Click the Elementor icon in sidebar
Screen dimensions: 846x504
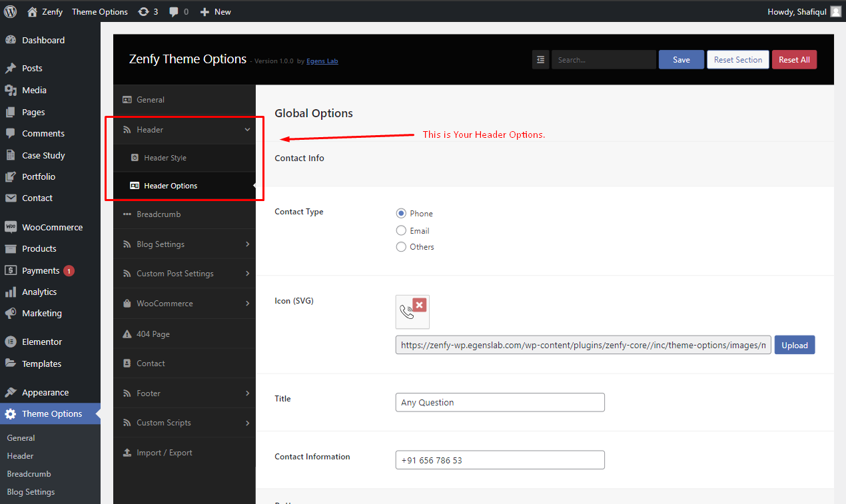(11, 342)
